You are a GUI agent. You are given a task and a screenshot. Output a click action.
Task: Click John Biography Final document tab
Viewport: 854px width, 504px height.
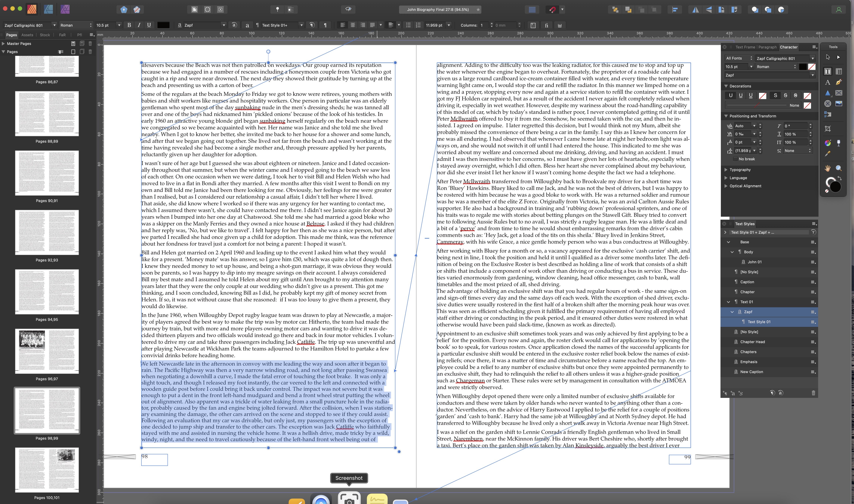(x=440, y=9)
